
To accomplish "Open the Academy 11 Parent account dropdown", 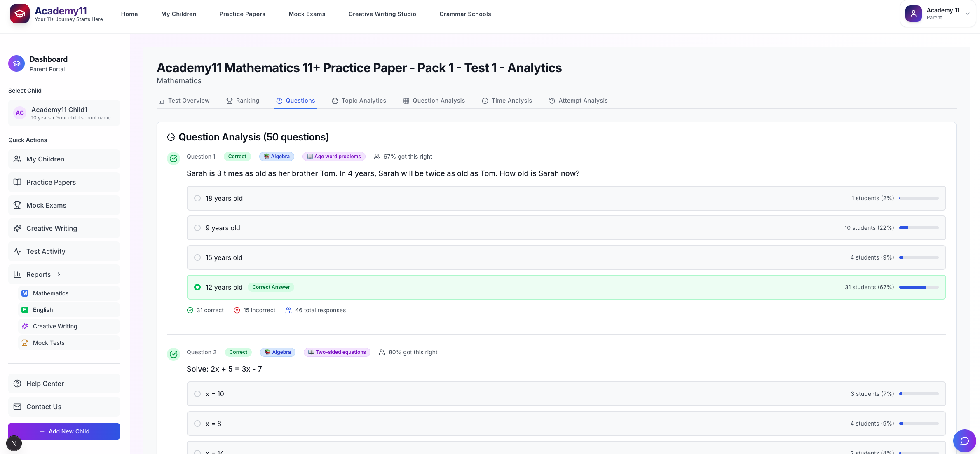I will click(x=938, y=14).
